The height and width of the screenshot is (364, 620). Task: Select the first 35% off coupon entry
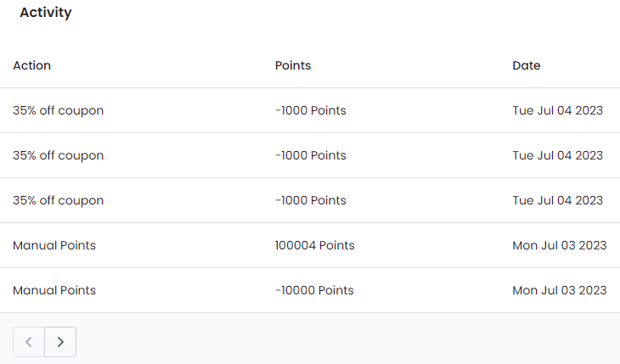[58, 110]
